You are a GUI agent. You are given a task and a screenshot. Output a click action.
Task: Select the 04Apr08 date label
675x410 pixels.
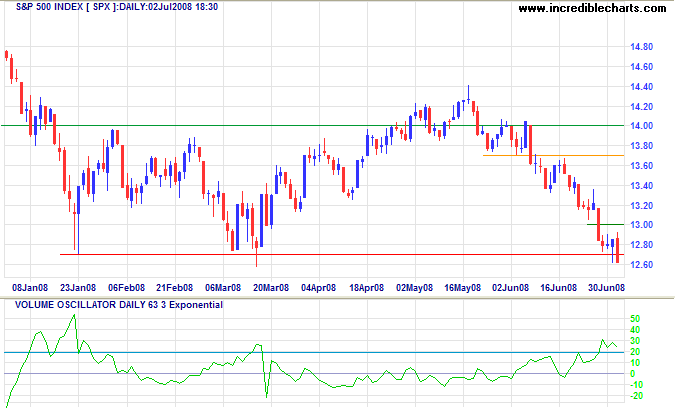click(319, 288)
